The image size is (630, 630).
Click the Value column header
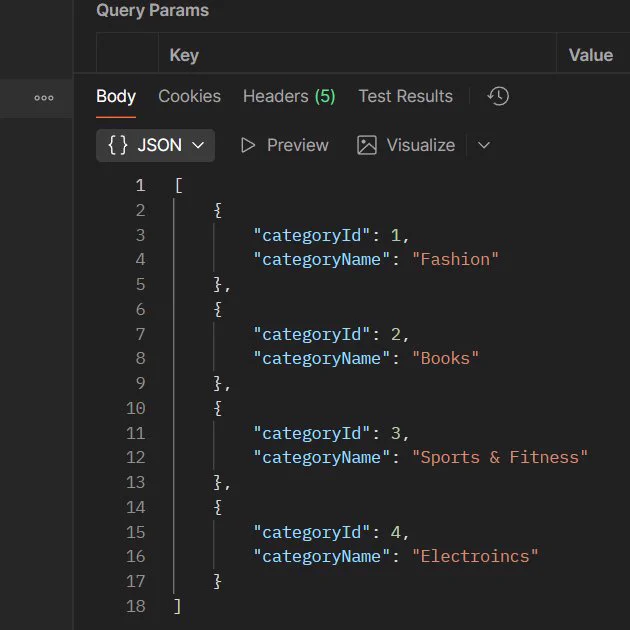pos(591,55)
